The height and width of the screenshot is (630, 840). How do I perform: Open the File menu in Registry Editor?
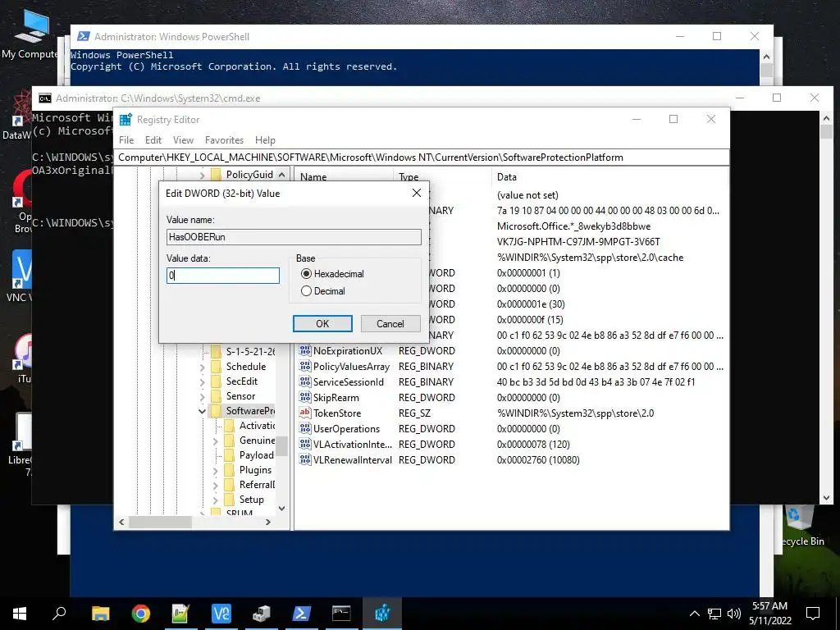tap(126, 139)
